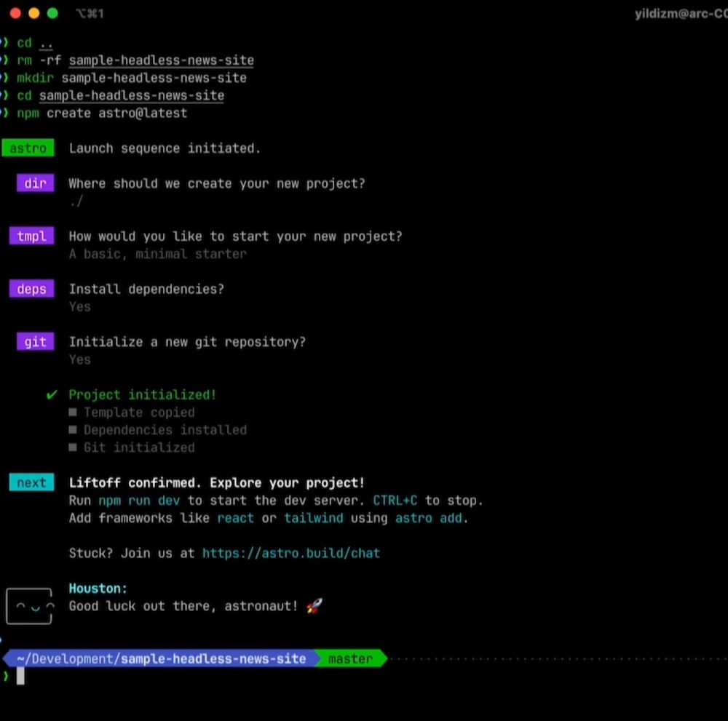The width and height of the screenshot is (728, 721).
Task: Click the './' directory answer
Action: coord(76,201)
